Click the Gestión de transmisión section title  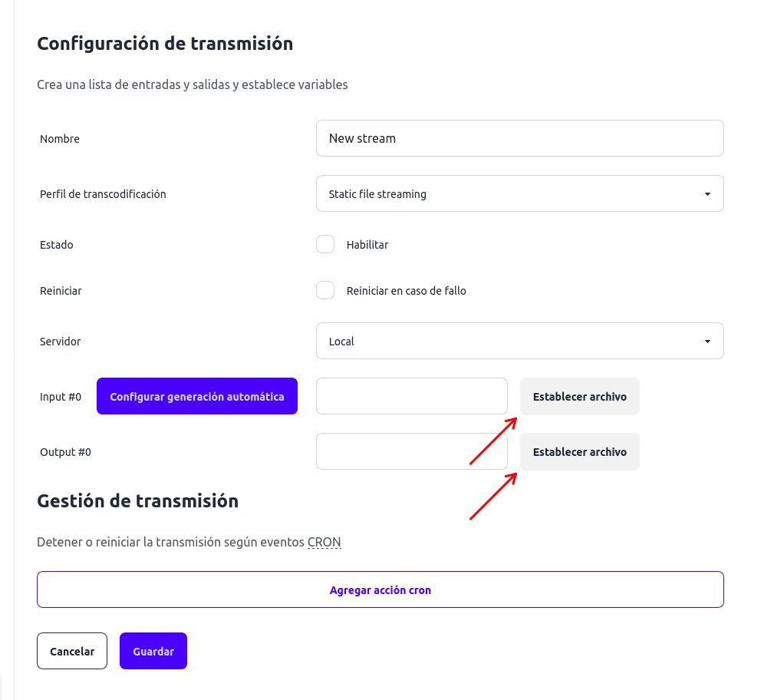coord(137,500)
